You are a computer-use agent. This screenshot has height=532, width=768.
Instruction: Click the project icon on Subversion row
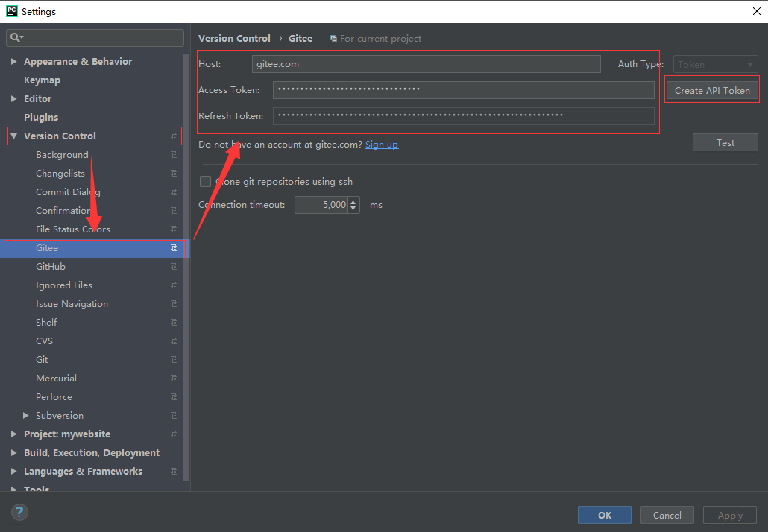click(174, 415)
